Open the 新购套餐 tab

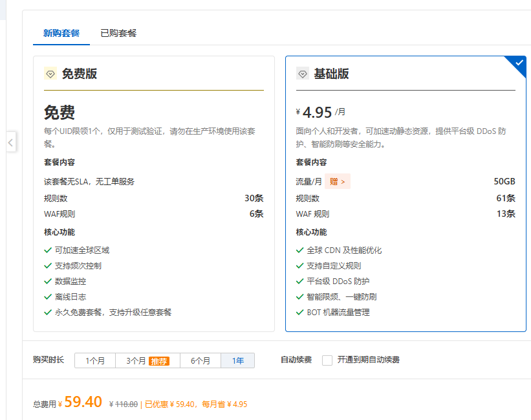coord(61,33)
